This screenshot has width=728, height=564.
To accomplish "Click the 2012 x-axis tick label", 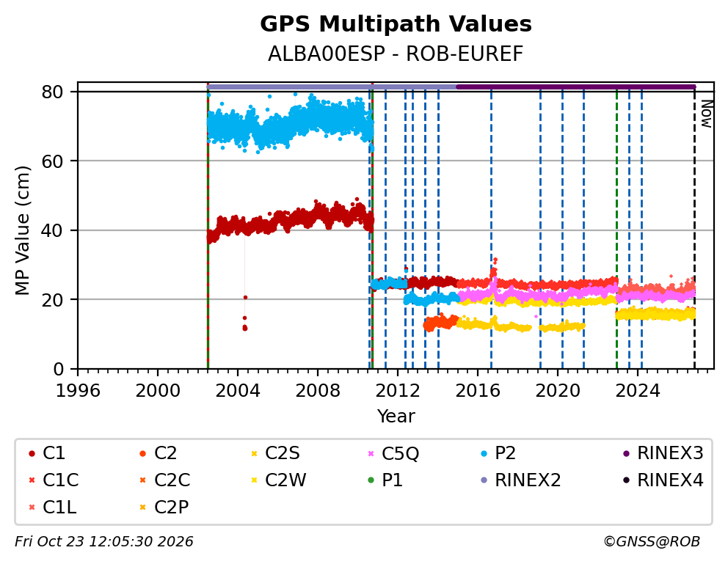I will [x=398, y=390].
